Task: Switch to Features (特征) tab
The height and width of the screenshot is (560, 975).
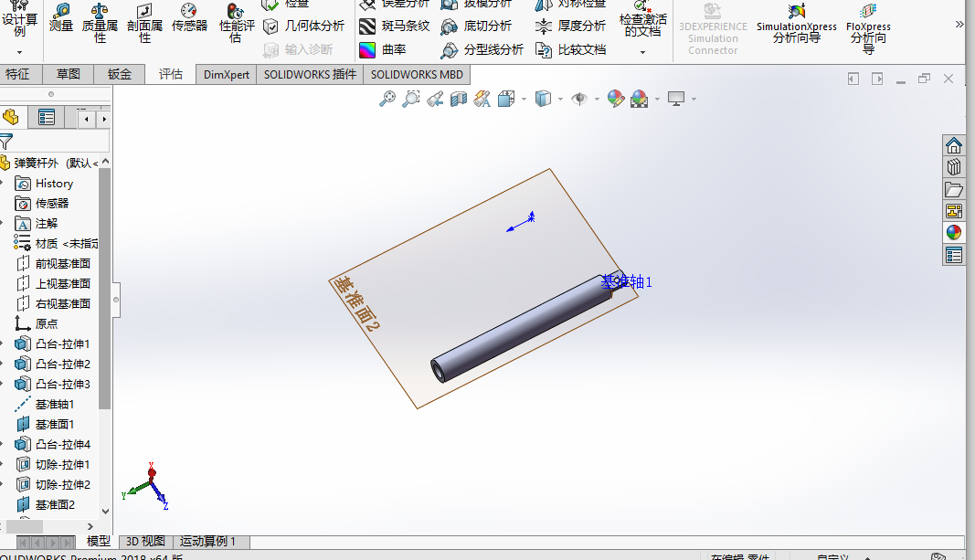Action: point(18,75)
